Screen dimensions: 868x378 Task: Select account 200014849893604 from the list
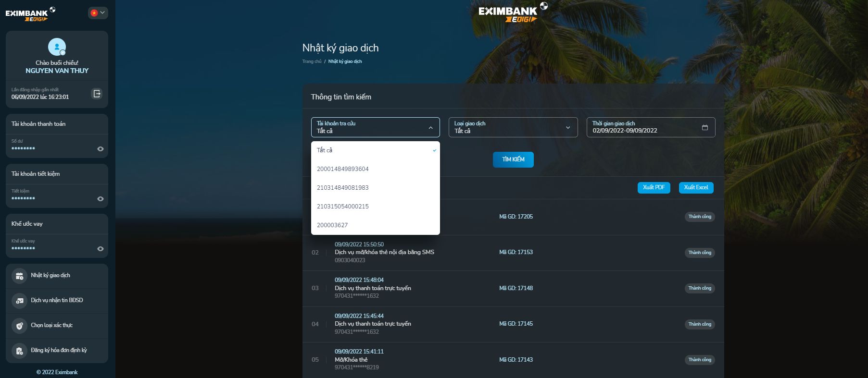click(x=342, y=169)
